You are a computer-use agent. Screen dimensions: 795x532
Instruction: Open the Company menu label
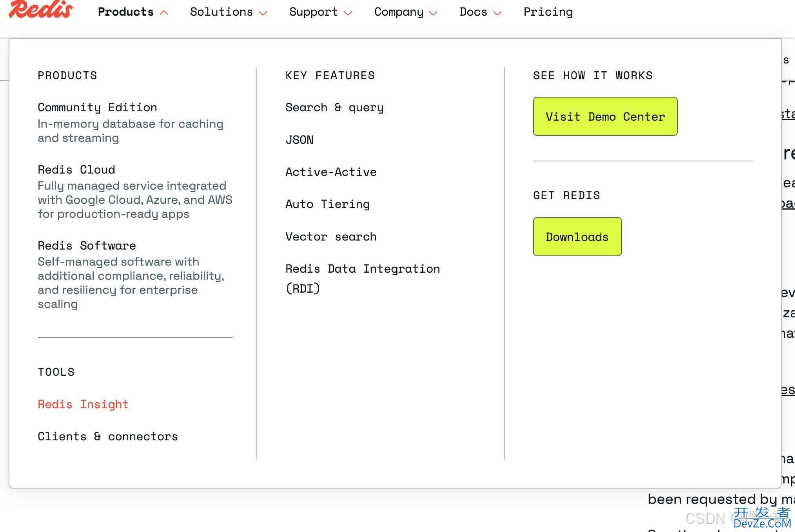[x=399, y=12]
